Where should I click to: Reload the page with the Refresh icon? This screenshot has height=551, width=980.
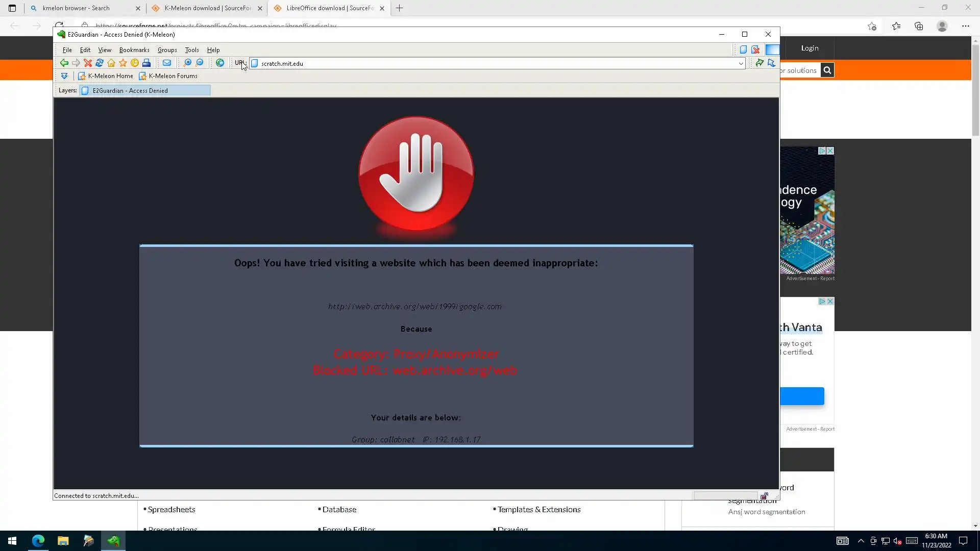[x=100, y=63]
